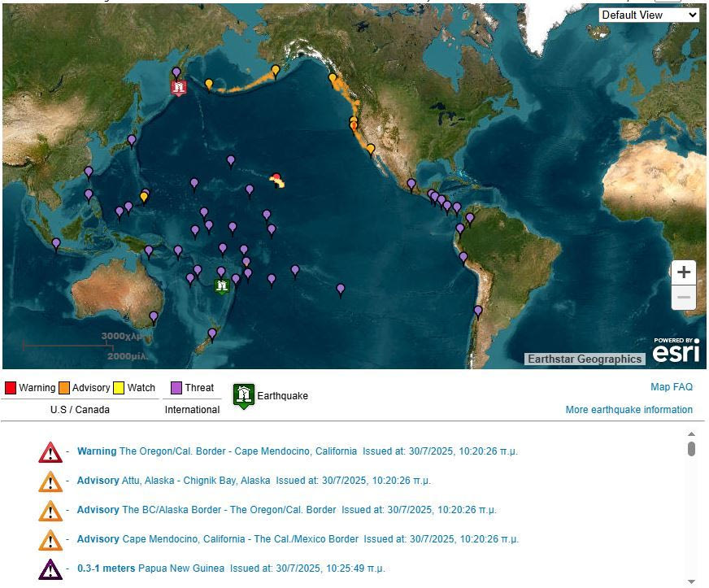This screenshot has height=588, width=709.
Task: Click the purple threat pin in southeastern Australia
Action: coord(154,316)
